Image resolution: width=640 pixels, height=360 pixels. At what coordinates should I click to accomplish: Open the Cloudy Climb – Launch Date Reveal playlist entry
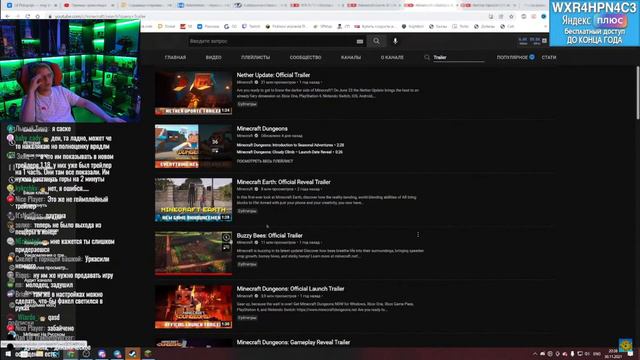click(x=289, y=152)
